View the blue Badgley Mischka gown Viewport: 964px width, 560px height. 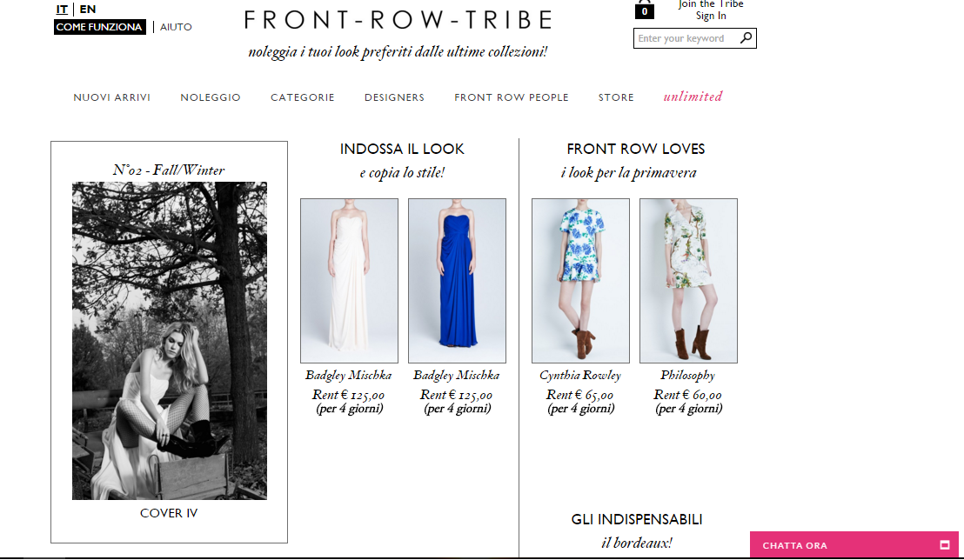[457, 280]
